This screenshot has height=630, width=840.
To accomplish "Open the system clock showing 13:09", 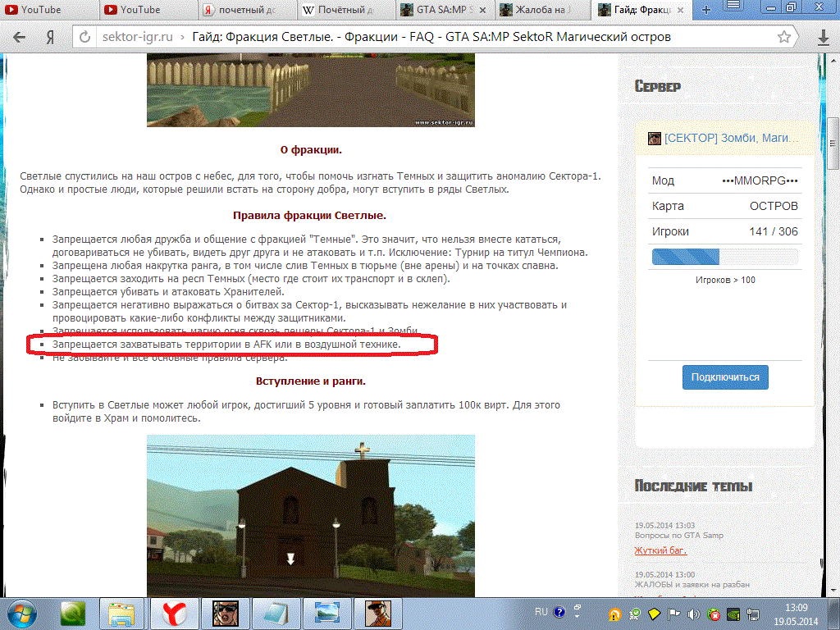I will pyautogui.click(x=796, y=614).
